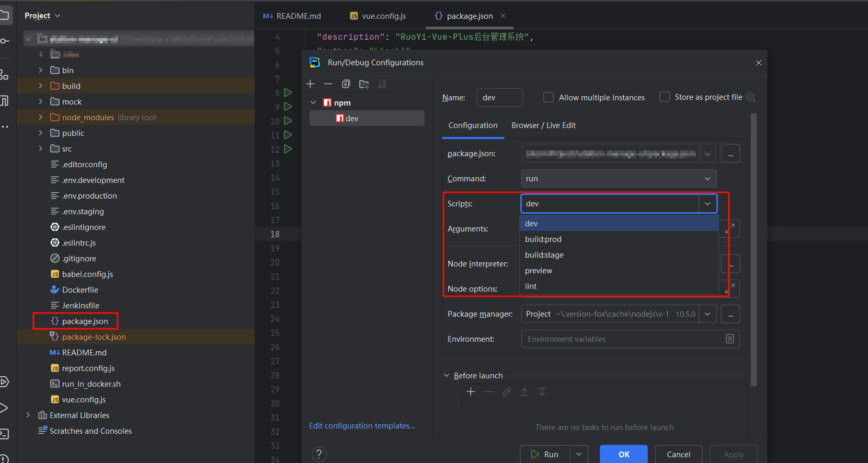Click the Add New Configuration plus icon

point(311,84)
